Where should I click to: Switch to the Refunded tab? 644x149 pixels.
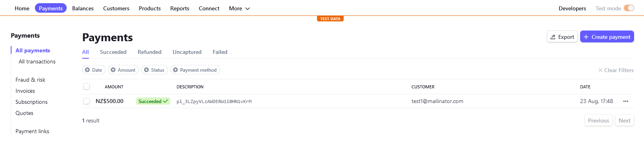(x=150, y=52)
